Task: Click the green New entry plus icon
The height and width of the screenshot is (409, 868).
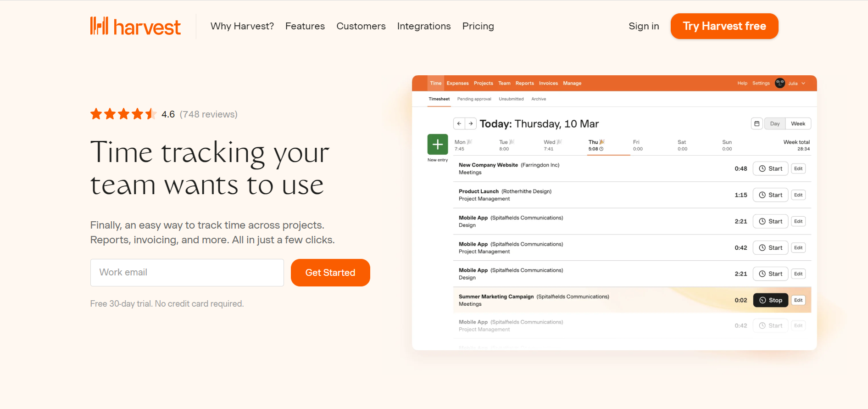Action: tap(438, 145)
